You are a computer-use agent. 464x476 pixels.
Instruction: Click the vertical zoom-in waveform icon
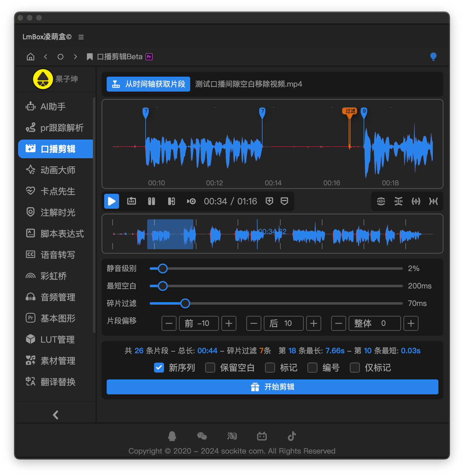[x=381, y=201]
